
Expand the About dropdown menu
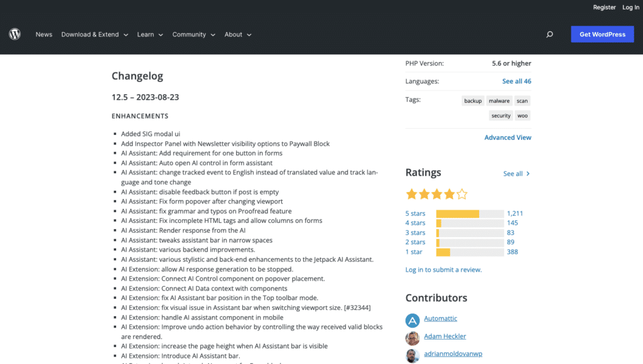pos(238,35)
